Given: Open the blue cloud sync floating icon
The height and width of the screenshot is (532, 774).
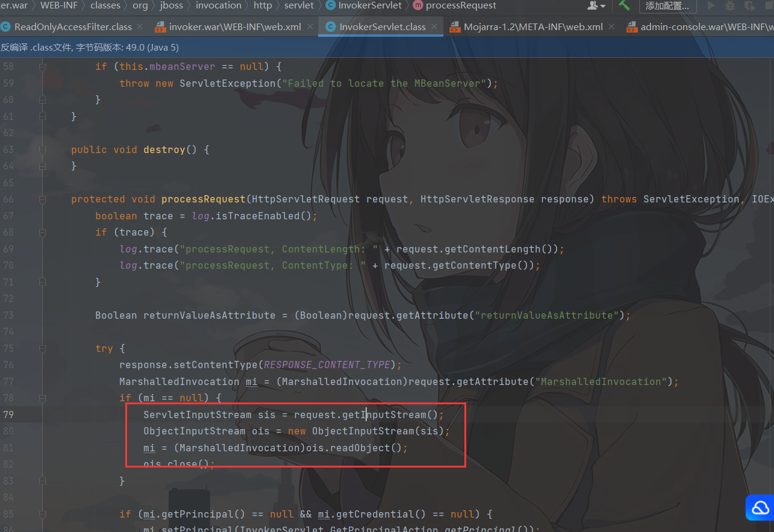Looking at the screenshot, I should [760, 508].
